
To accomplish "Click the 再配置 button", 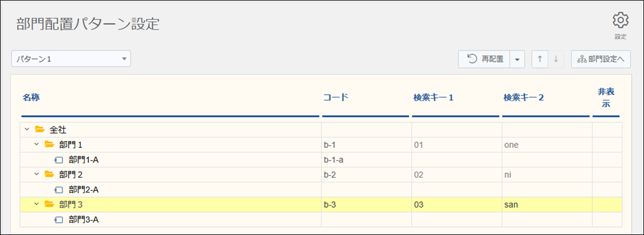I will [484, 59].
